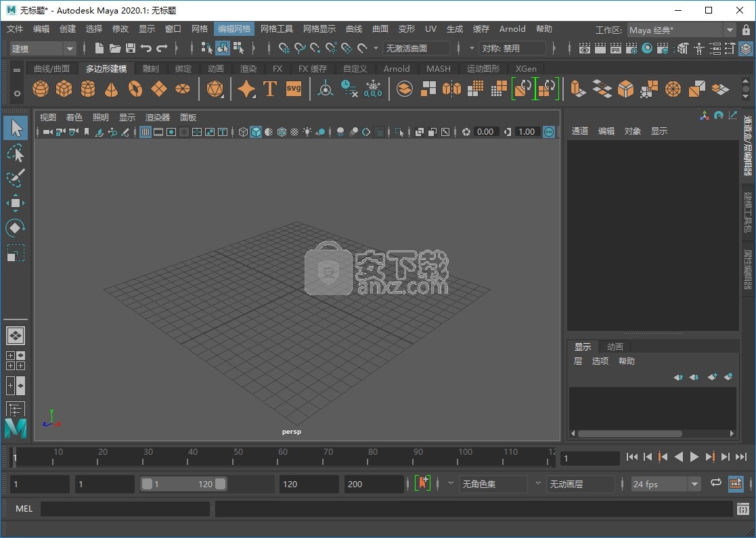Toggle wireframe display in viewport
This screenshot has width=756, height=538.
[x=244, y=131]
